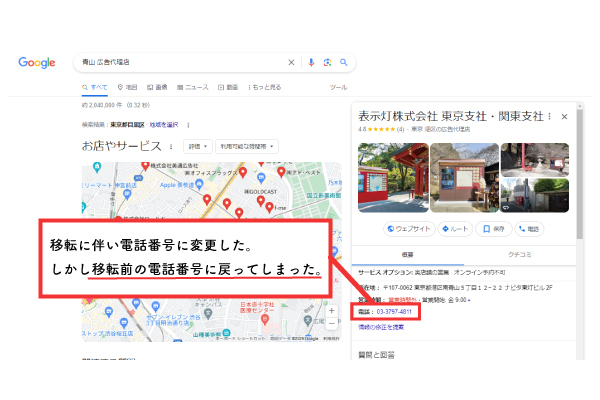Click the 情報の修正を提案 link

381,327
